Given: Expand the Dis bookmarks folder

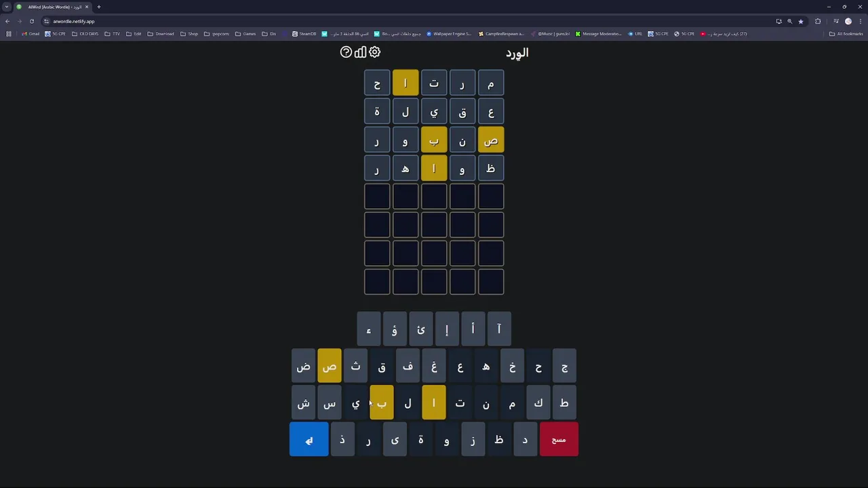Looking at the screenshot, I should (269, 34).
